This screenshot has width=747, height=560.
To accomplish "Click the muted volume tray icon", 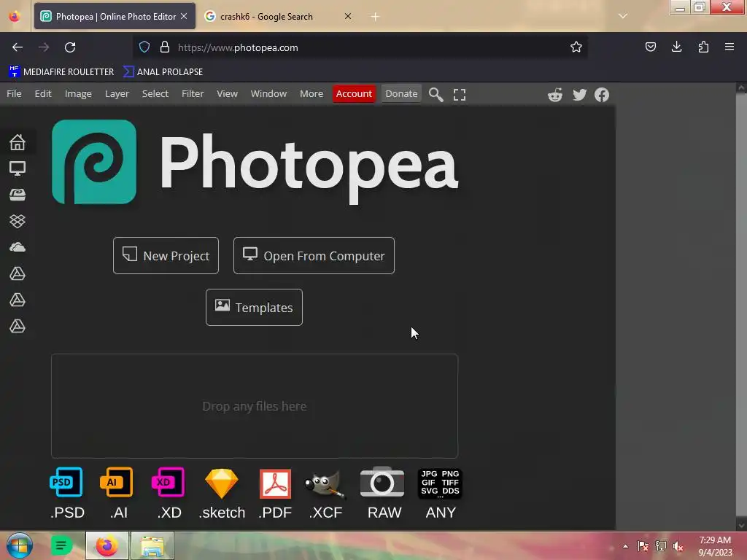I will point(678,546).
